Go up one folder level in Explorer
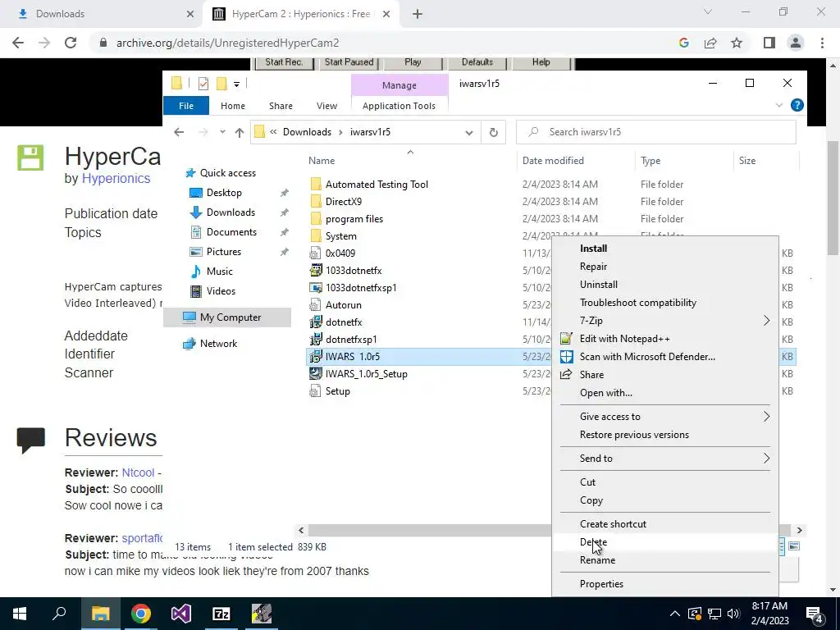The height and width of the screenshot is (630, 840). (239, 132)
